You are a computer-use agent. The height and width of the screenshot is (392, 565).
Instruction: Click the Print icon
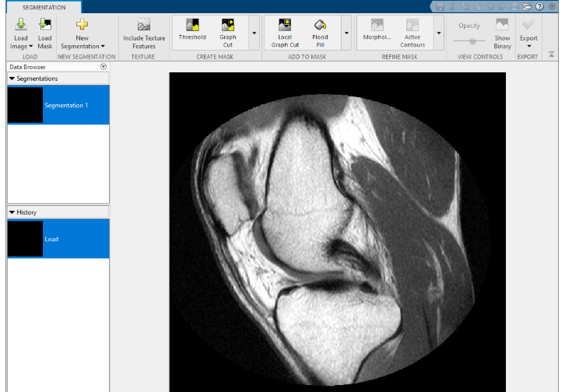pos(514,6)
